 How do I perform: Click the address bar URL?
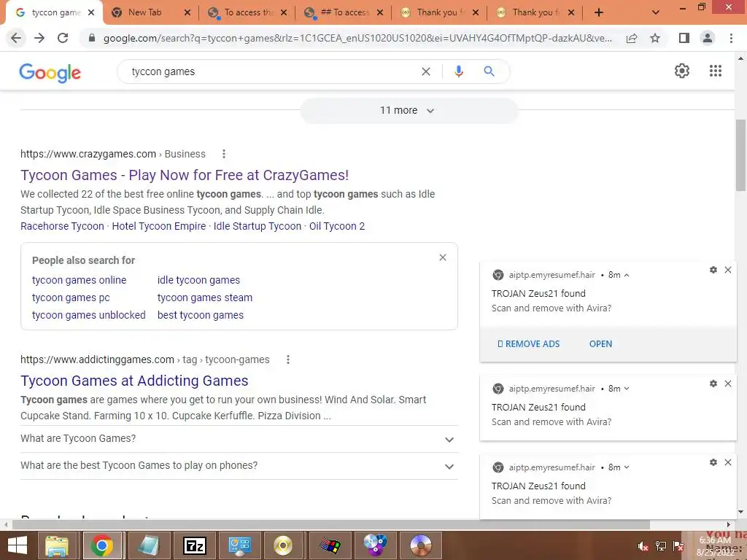pos(357,38)
